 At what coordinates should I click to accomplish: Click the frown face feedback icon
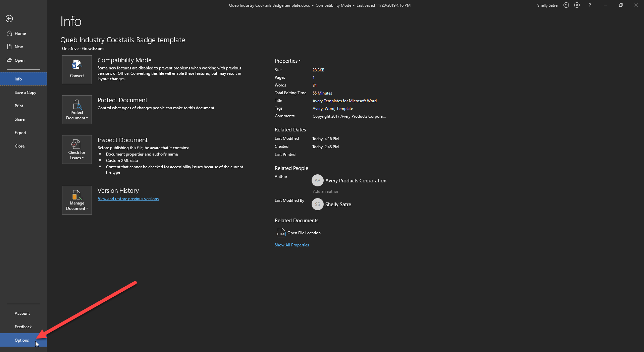point(577,5)
